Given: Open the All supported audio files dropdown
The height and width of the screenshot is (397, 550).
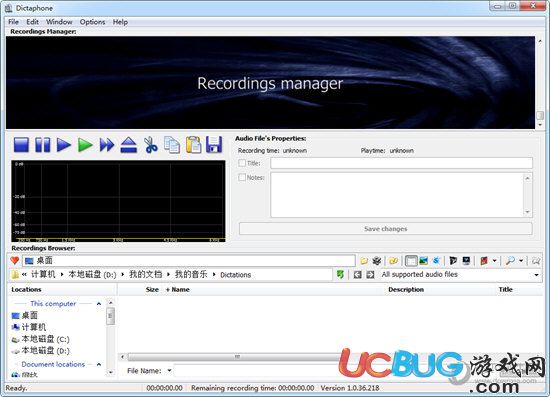Looking at the screenshot, I should (461, 275).
